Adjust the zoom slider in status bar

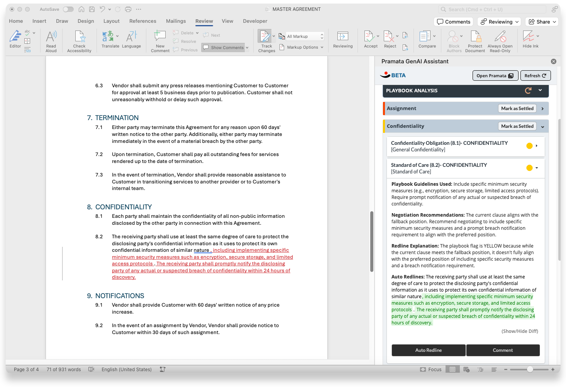(x=529, y=370)
